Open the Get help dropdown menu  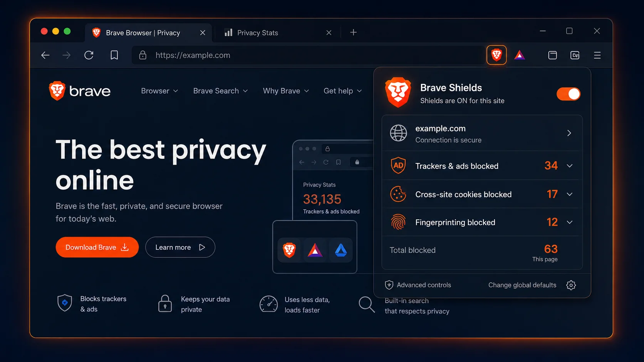coord(342,91)
